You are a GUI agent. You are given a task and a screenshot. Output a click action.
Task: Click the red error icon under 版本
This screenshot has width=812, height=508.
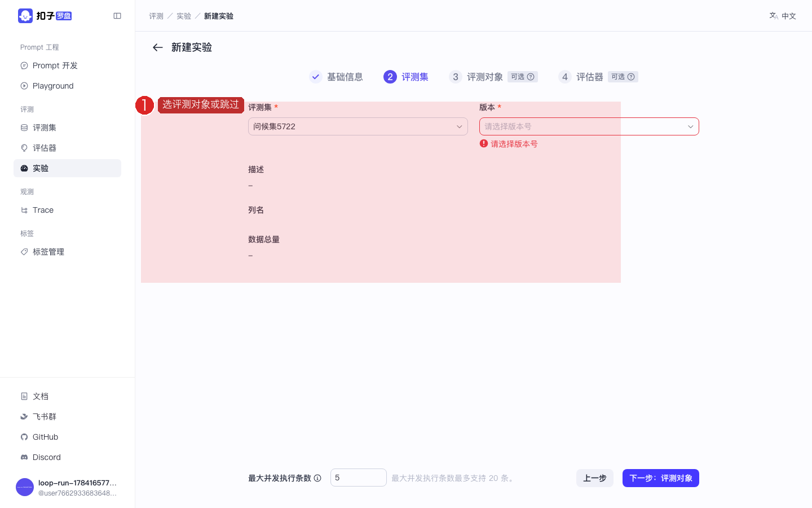(x=484, y=143)
